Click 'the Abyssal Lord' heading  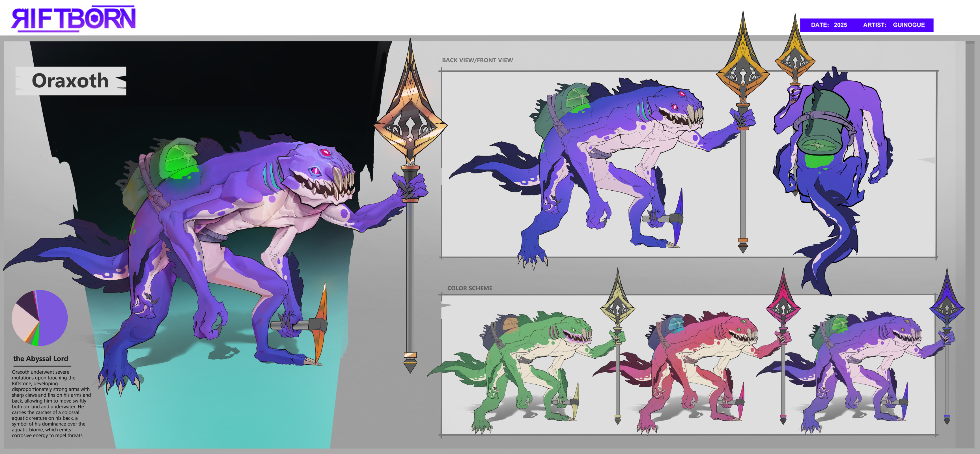41,358
